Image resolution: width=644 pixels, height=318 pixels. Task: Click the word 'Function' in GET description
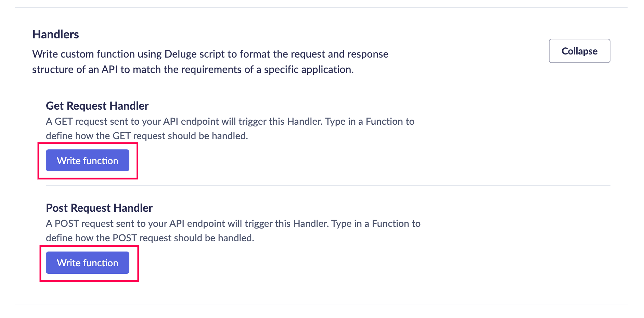point(385,121)
